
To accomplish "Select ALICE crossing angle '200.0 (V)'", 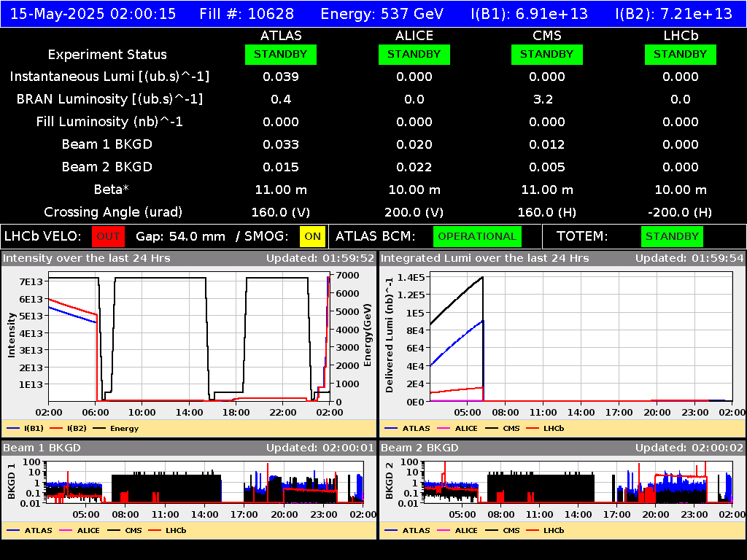I will pyautogui.click(x=414, y=212).
